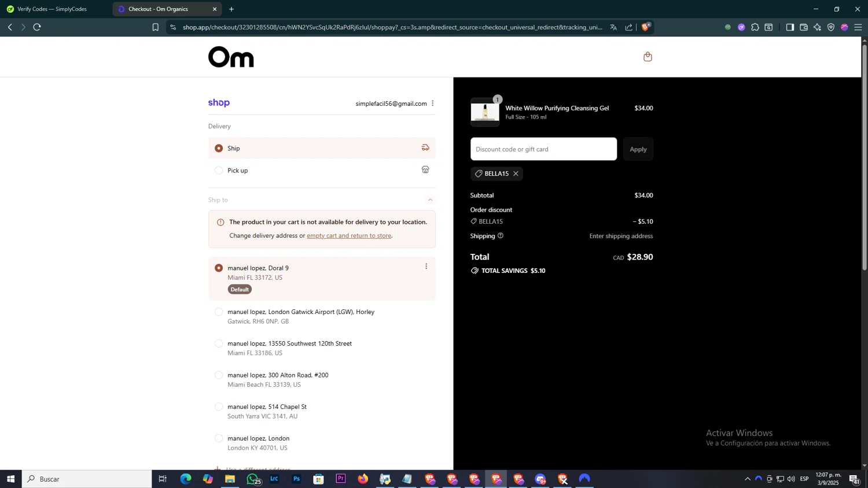Follow the 'empty cart and return to store' link
The width and height of the screenshot is (868, 488).
point(349,235)
